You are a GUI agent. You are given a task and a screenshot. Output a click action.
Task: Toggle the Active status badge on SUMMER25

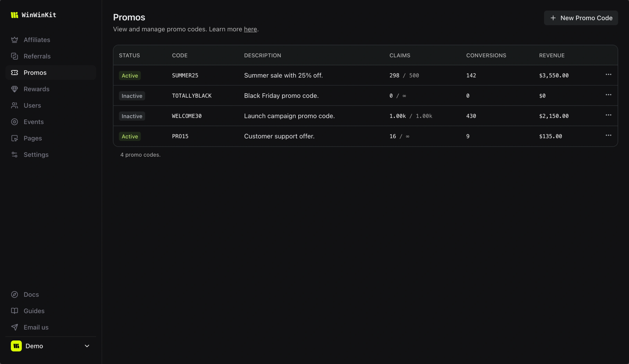(x=130, y=75)
